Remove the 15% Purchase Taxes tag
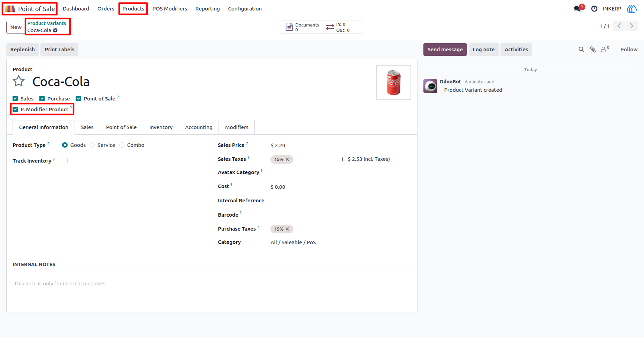This screenshot has height=337, width=644. [287, 229]
